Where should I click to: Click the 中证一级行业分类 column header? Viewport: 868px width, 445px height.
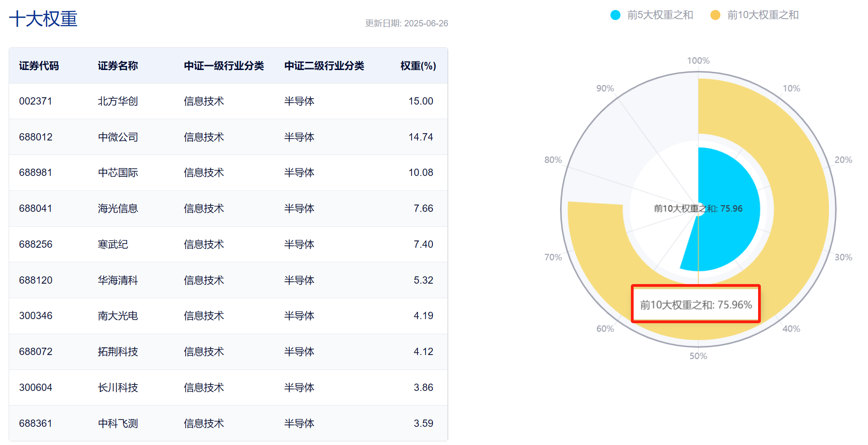point(223,66)
